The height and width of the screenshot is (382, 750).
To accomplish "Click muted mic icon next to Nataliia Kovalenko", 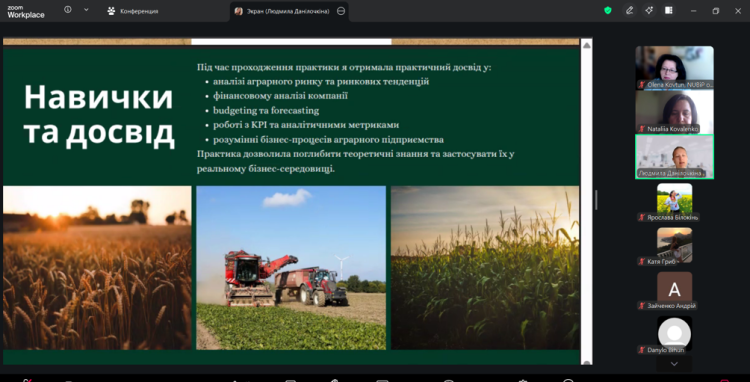I will (641, 129).
